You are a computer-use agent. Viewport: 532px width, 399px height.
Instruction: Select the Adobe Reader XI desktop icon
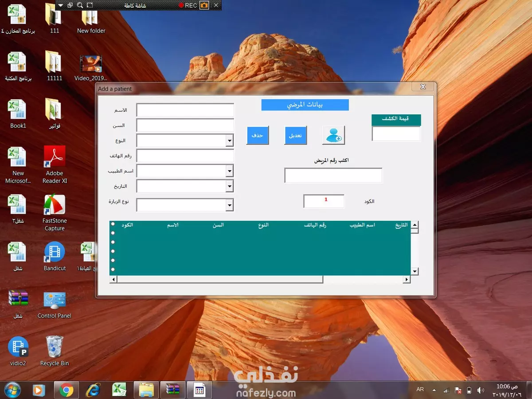[55, 165]
